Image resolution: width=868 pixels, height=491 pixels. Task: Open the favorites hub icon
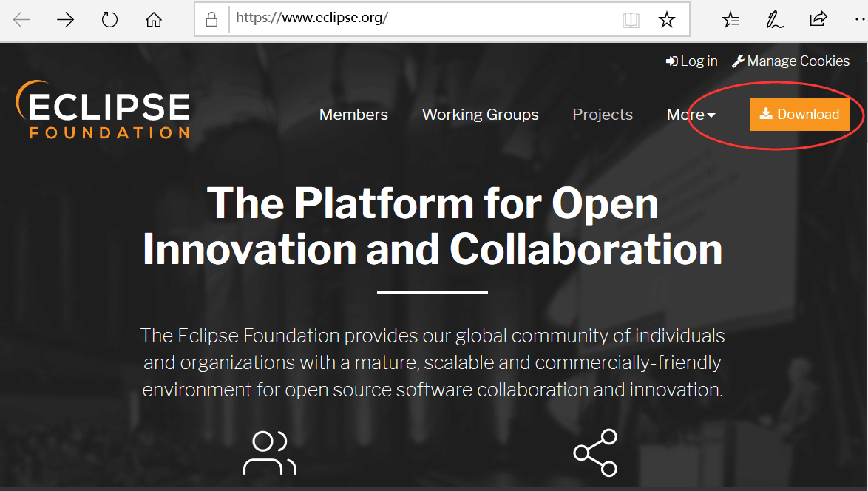(730, 21)
